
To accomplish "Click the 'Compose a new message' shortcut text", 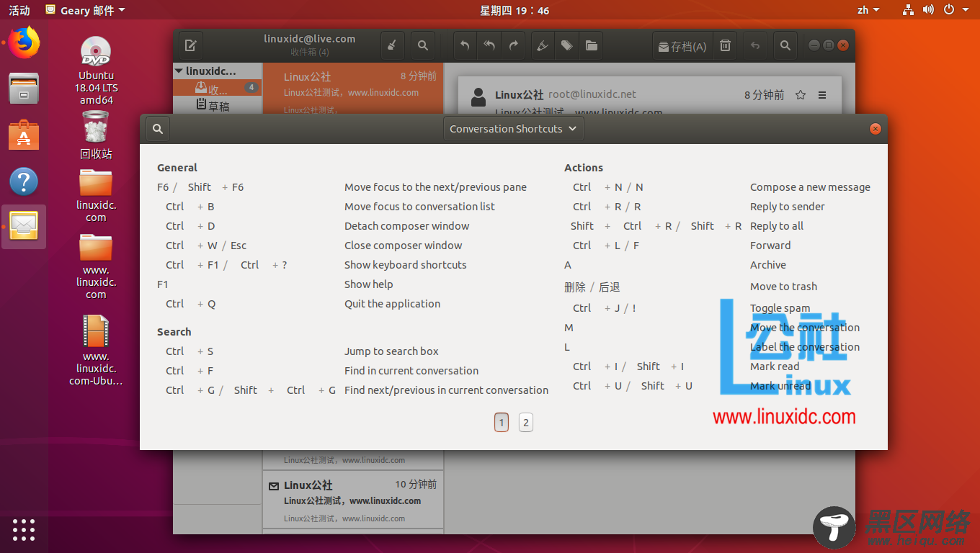I will click(810, 187).
